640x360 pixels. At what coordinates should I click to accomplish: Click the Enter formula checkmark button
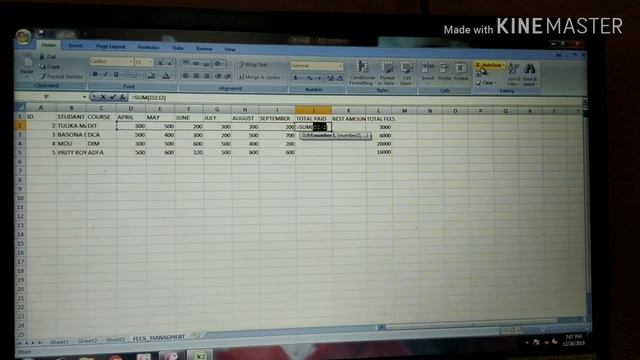[113, 97]
